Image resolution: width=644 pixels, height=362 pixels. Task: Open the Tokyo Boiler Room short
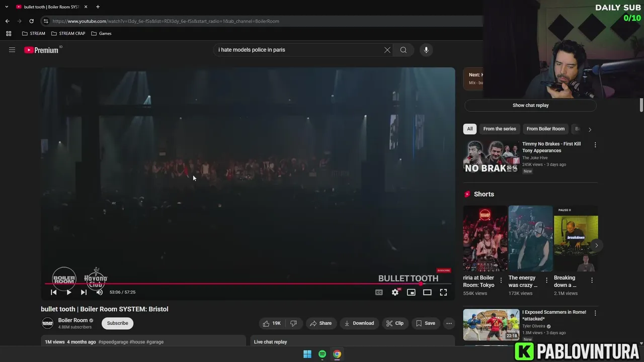485,238
